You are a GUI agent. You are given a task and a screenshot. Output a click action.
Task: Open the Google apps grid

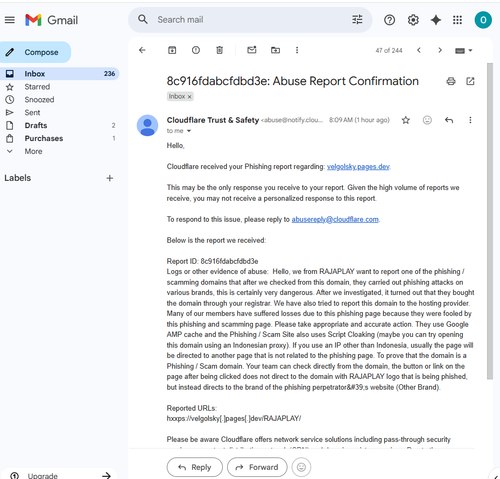pyautogui.click(x=457, y=20)
